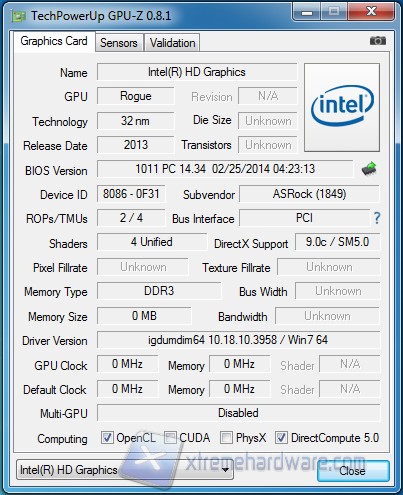This screenshot has height=495, width=403.
Task: Click the Bus Interface question mark
Action: pyautogui.click(x=377, y=218)
